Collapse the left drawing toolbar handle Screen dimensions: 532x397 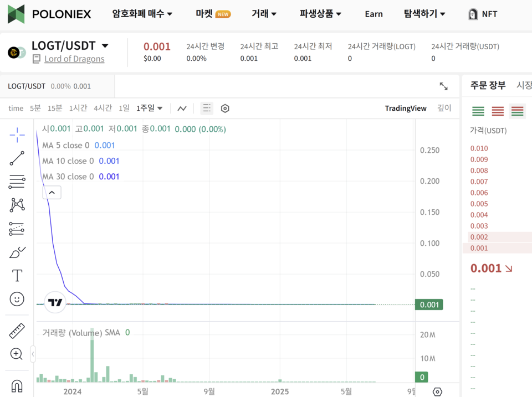tap(33, 354)
